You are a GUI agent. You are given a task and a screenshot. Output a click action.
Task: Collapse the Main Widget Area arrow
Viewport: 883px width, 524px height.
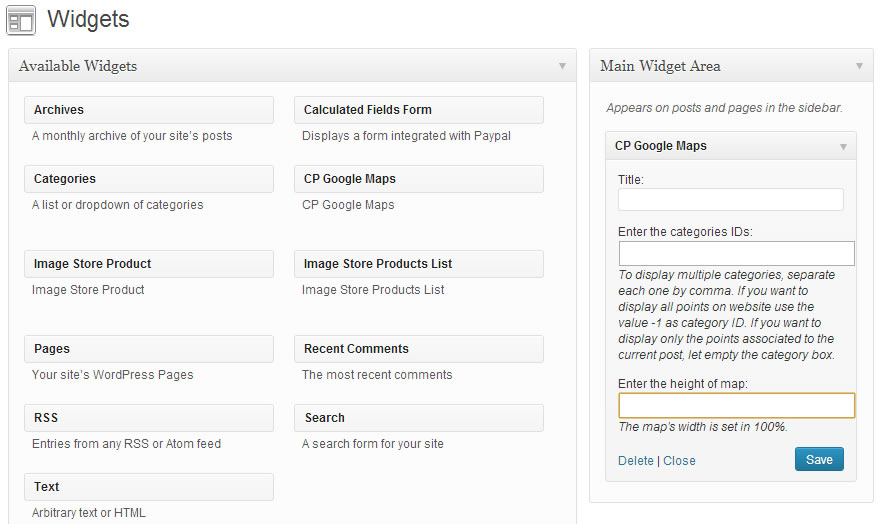coord(859,66)
